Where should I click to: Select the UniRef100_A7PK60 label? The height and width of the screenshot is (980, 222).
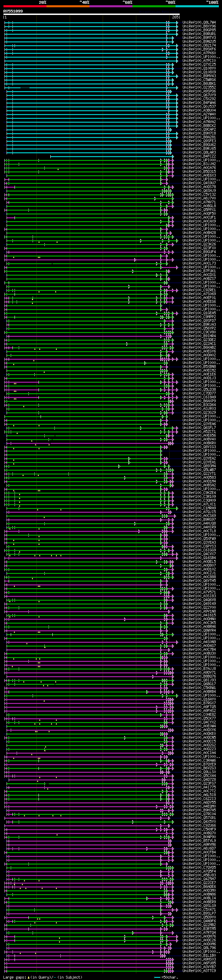[199, 53]
